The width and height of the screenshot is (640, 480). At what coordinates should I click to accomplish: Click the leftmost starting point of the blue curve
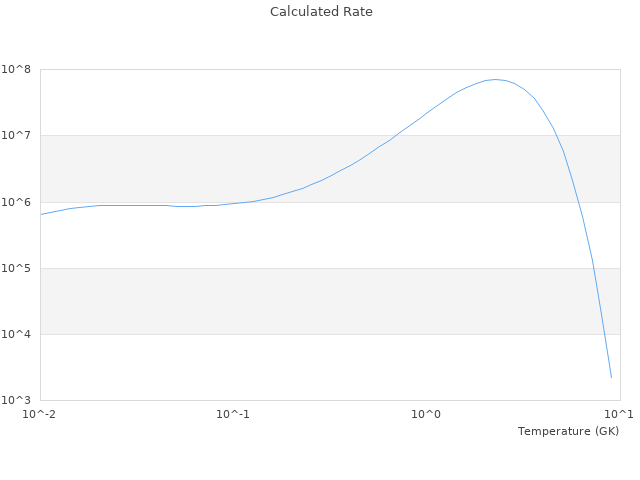(x=41, y=214)
